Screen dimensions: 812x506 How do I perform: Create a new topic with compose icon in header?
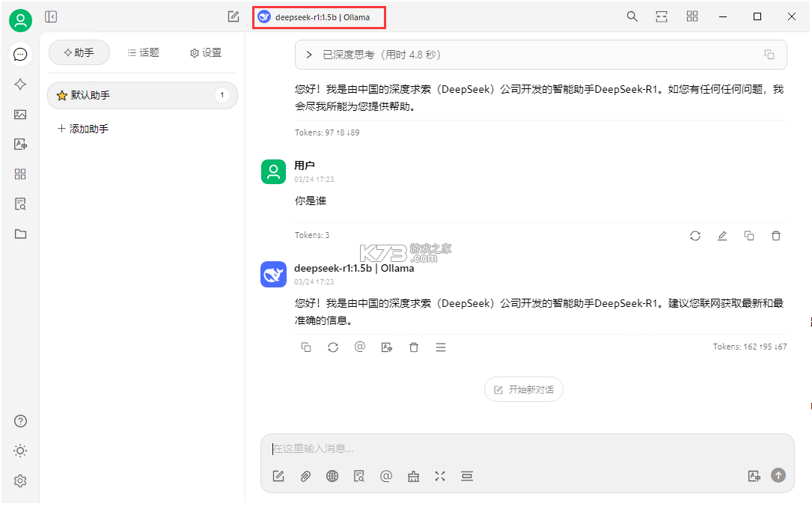click(233, 16)
